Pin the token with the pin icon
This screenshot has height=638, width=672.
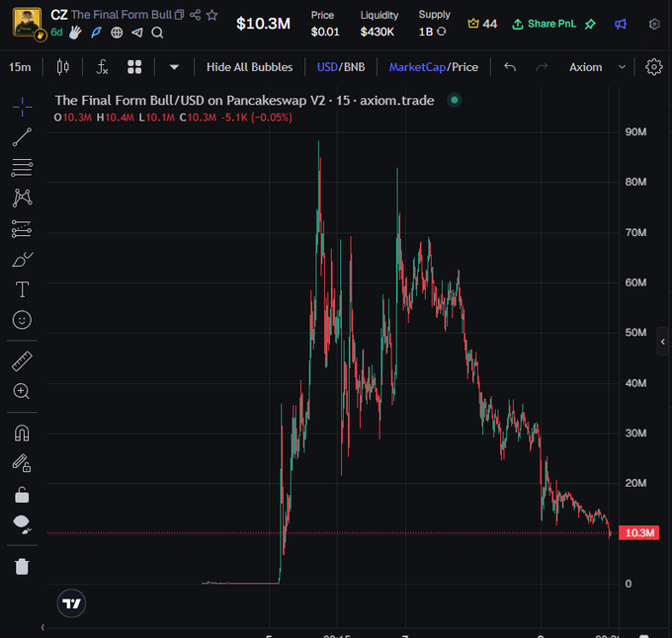(590, 24)
